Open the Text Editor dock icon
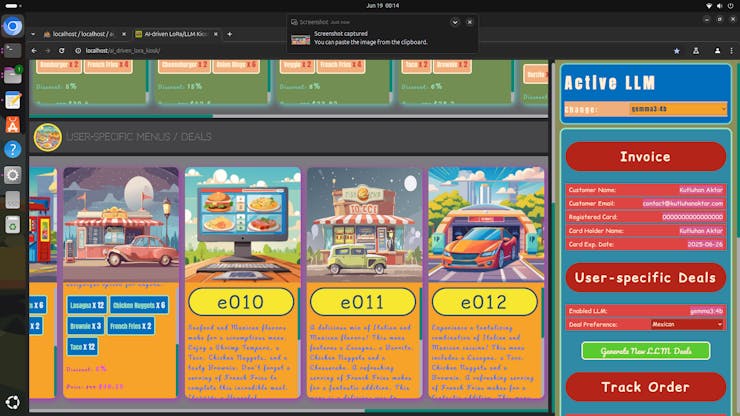Viewport: 740px width, 416px height. (13, 100)
